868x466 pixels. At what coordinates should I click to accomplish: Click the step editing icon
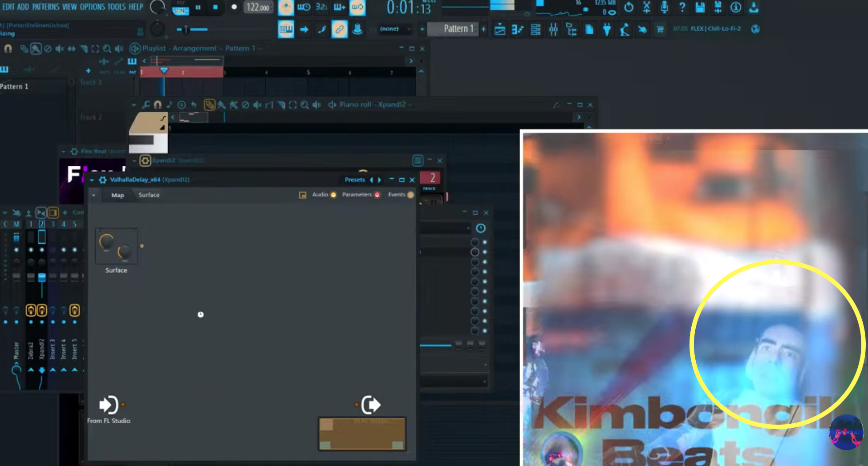click(x=321, y=29)
